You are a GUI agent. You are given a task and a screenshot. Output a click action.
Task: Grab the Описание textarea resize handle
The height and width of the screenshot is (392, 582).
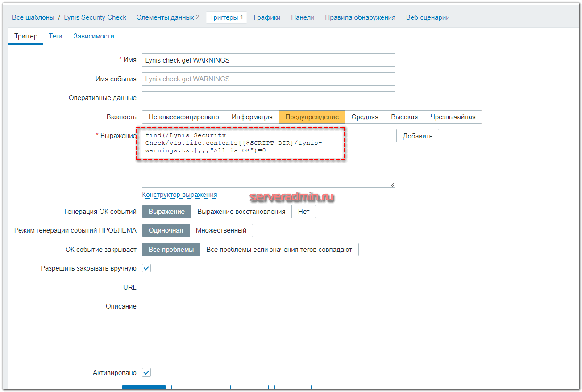392,355
